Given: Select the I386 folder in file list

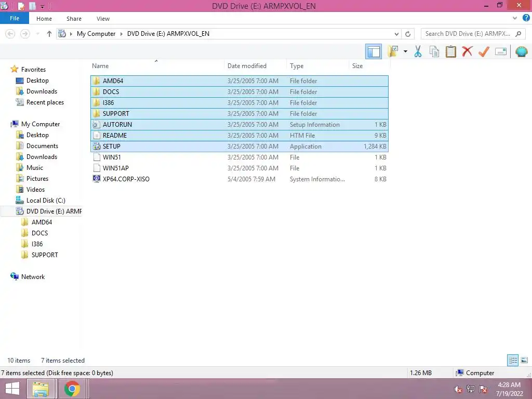Looking at the screenshot, I should (239, 102).
